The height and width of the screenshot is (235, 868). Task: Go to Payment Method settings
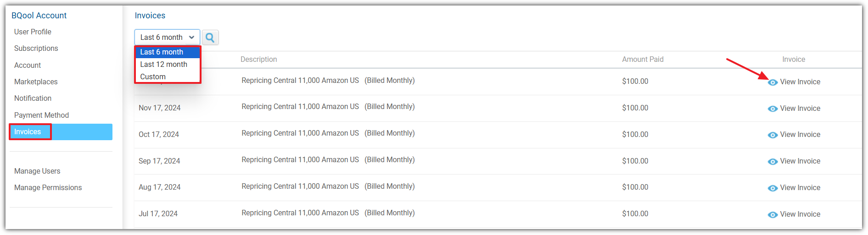click(41, 115)
